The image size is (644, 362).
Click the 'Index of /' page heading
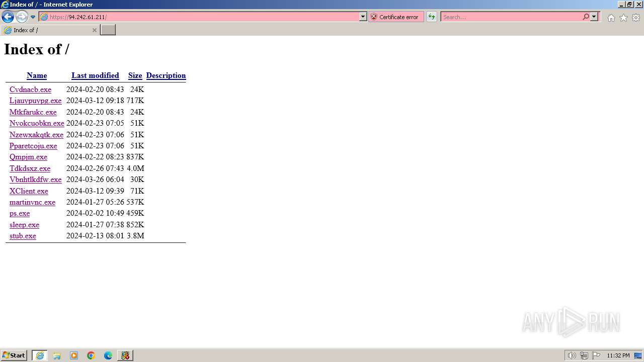pyautogui.click(x=37, y=49)
